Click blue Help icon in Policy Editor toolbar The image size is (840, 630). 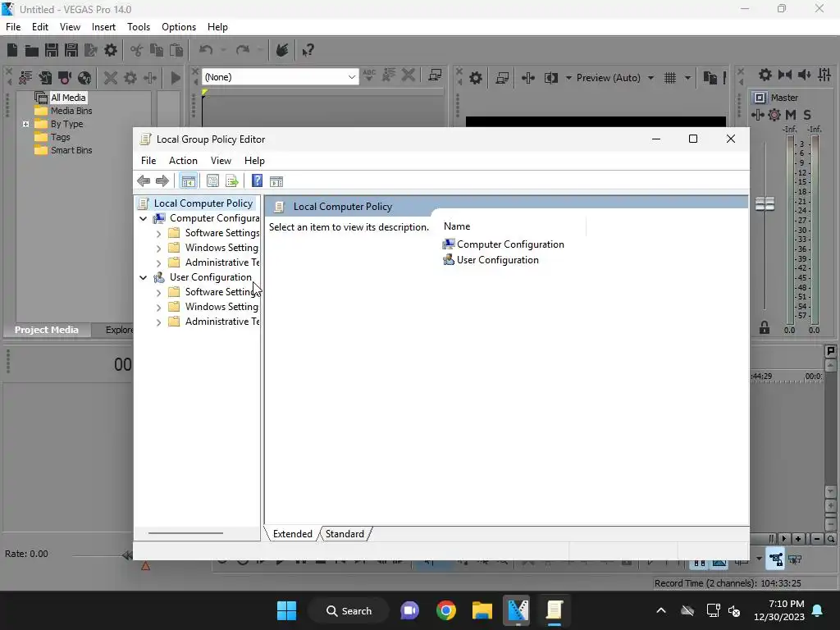coord(257,181)
